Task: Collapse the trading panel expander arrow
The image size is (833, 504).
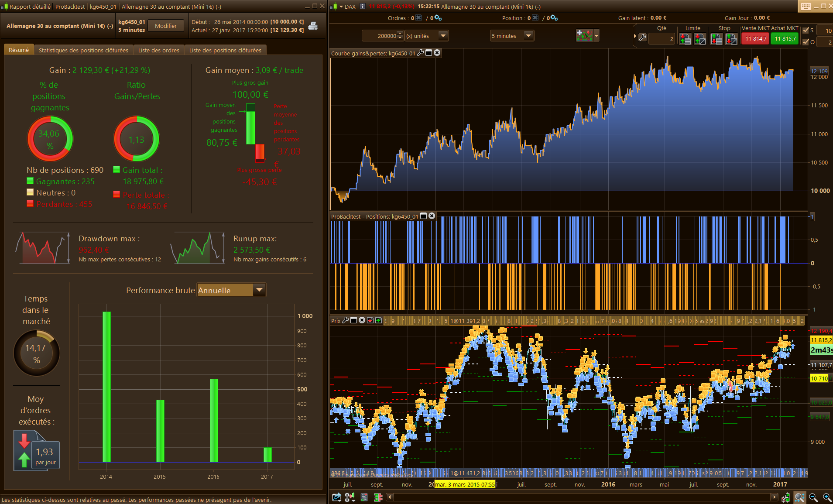Action: coord(635,36)
